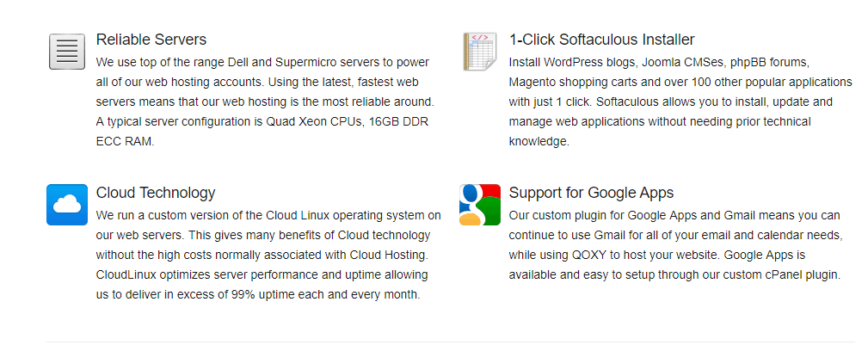Click the Google Apps colorful icon
The image size is (868, 345).
480,205
